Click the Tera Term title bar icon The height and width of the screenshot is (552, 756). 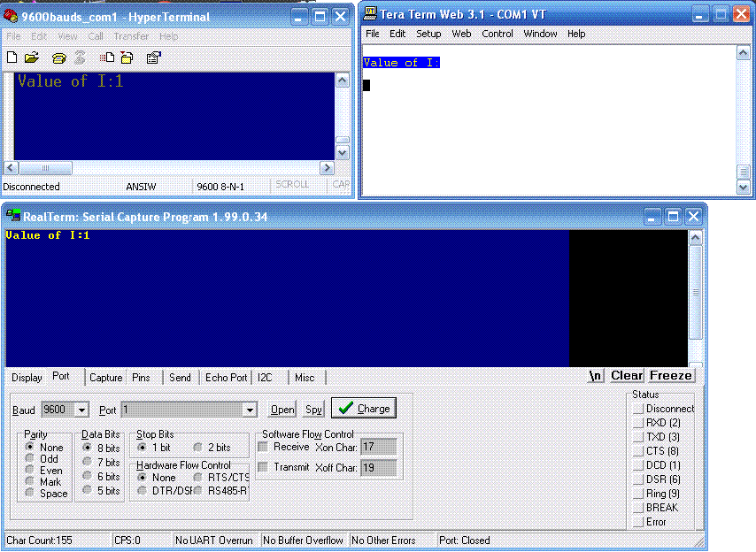(x=370, y=13)
